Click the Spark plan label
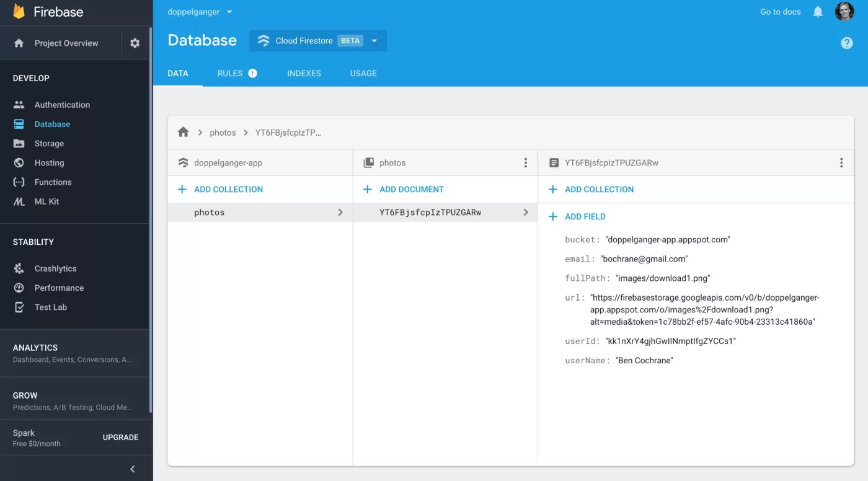This screenshot has width=868, height=481. point(24,433)
